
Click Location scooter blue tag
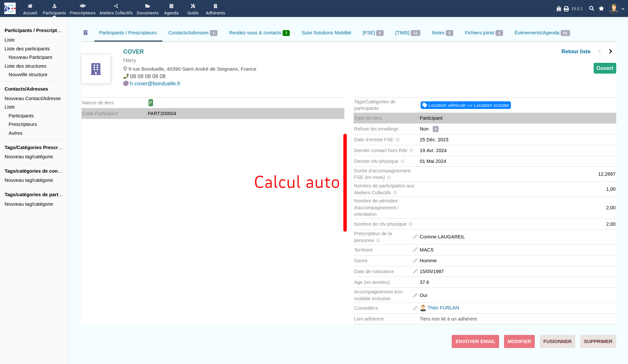465,105
